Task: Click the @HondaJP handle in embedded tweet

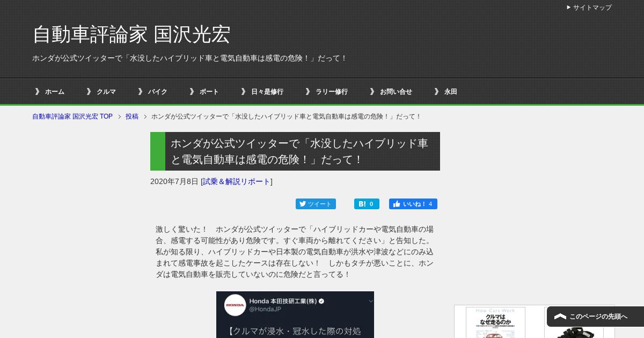Action: (265, 310)
